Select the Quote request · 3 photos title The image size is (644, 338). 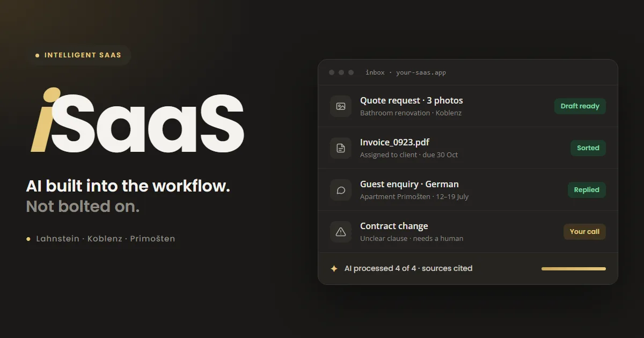coord(411,100)
